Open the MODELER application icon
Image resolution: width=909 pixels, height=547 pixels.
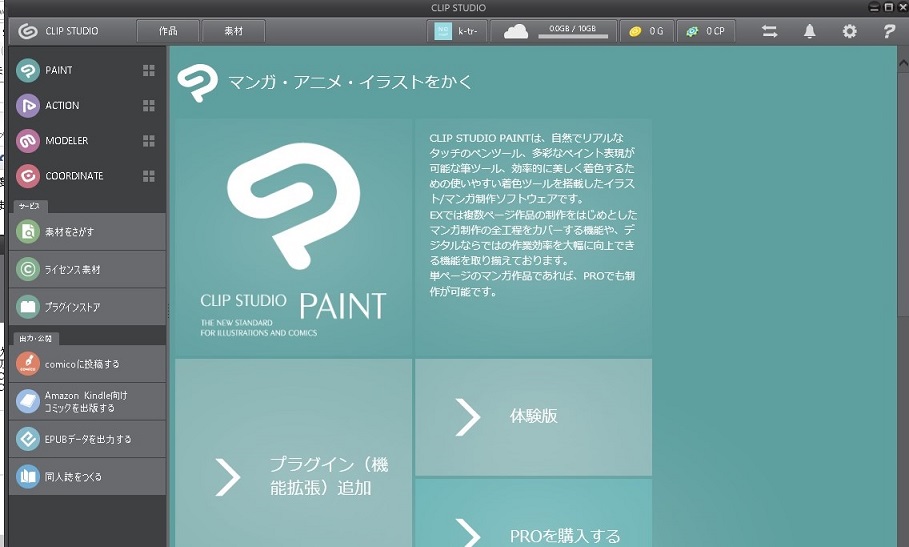pyautogui.click(x=27, y=141)
